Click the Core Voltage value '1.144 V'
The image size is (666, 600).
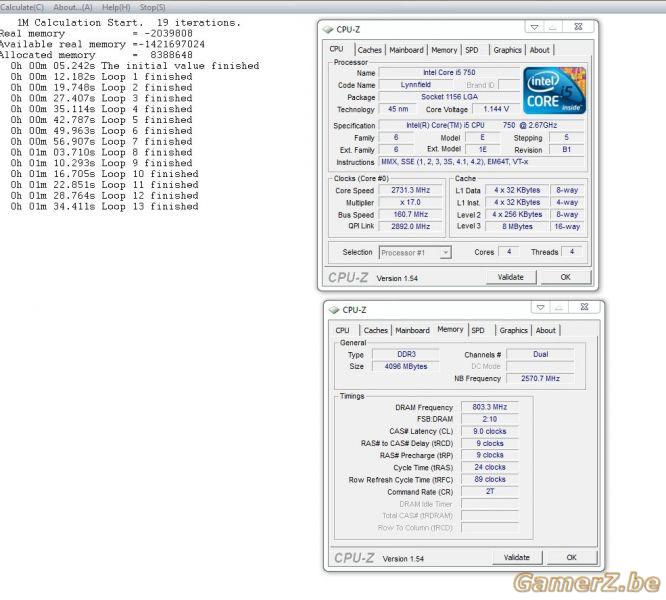(x=496, y=109)
